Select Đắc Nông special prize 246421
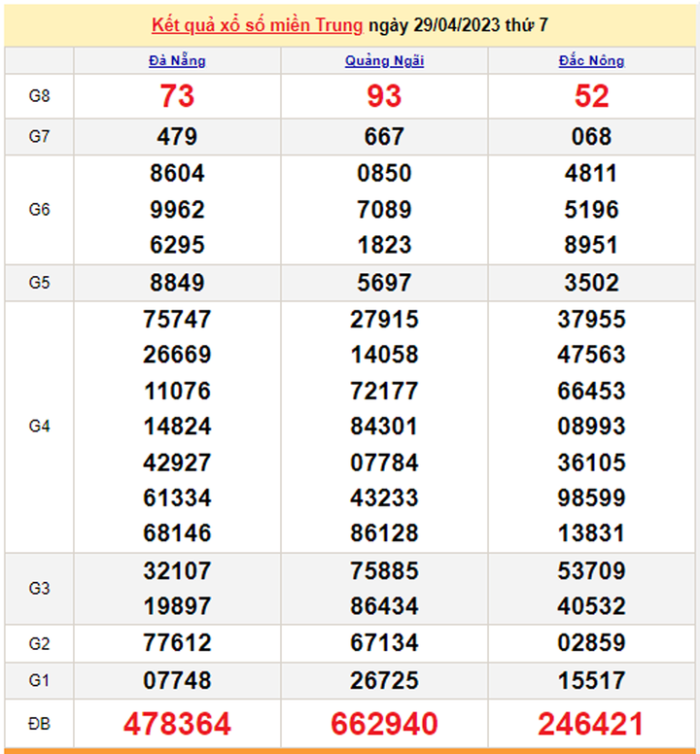This screenshot has height=754, width=700. click(591, 723)
